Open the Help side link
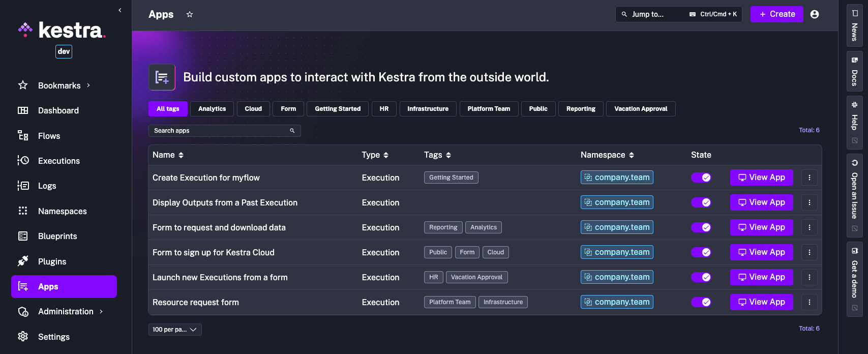This screenshot has height=354, width=868. 855,123
